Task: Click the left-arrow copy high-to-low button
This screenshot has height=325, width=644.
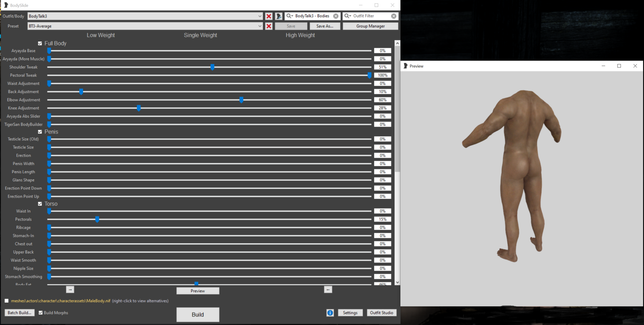Action: coord(328,289)
